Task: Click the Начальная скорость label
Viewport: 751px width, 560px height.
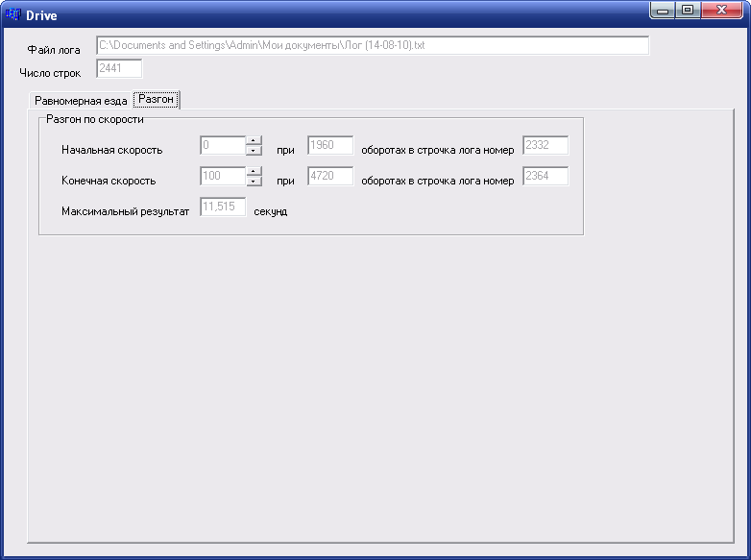Action: 112,150
